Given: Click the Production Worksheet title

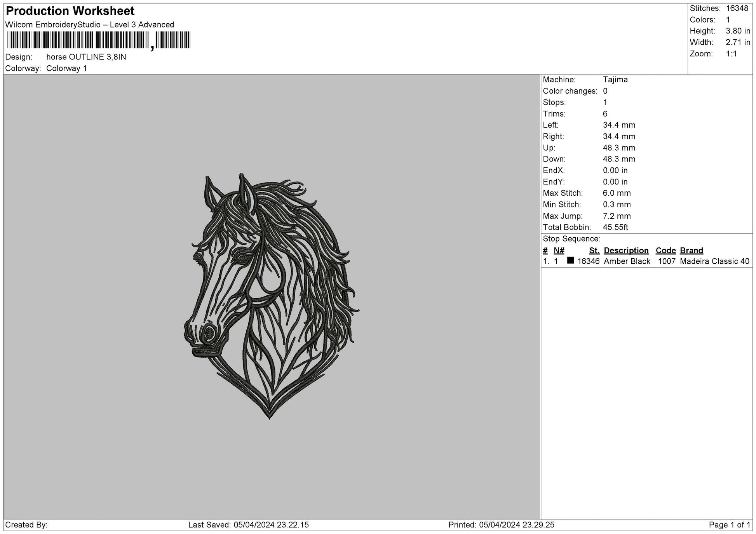Looking at the screenshot, I should coord(70,11).
